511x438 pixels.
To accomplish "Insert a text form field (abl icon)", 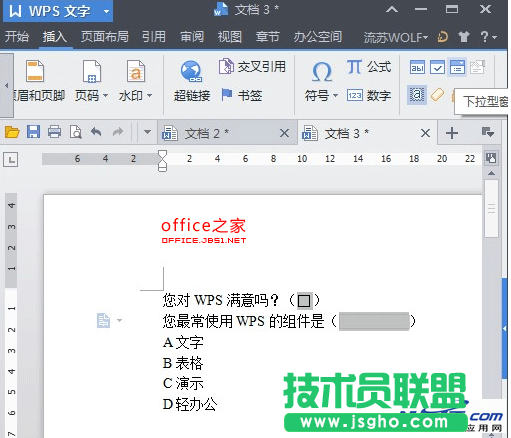I will coord(417,67).
